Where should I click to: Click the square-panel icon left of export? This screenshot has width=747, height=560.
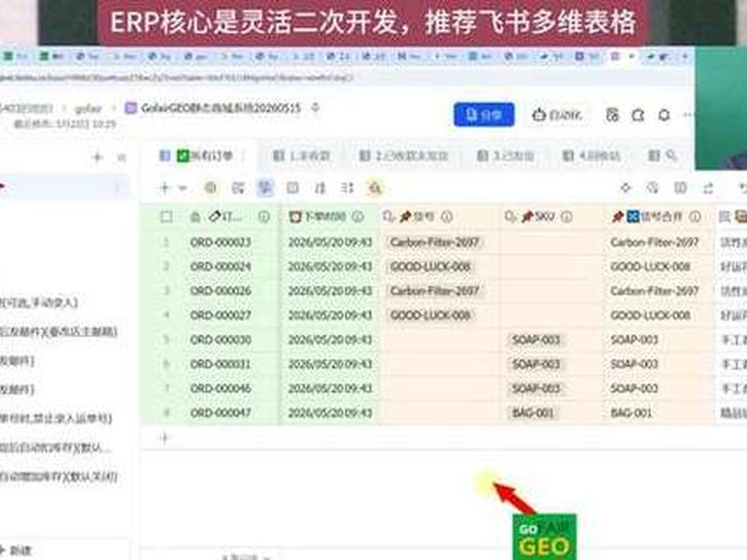[x=681, y=189]
